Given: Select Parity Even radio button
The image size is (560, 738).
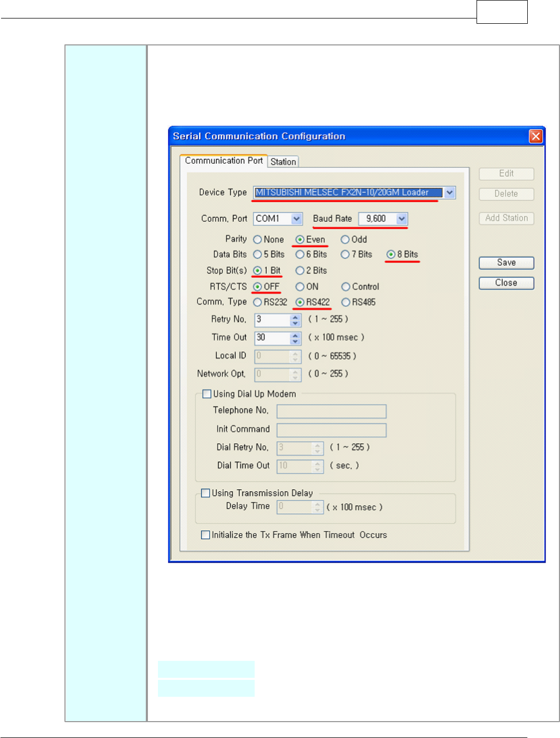Looking at the screenshot, I should 300,240.
